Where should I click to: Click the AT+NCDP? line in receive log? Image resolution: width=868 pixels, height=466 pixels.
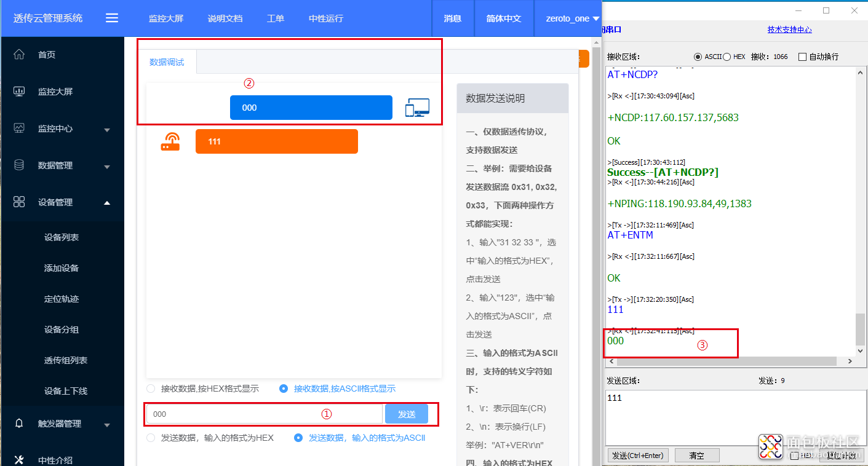coord(632,74)
